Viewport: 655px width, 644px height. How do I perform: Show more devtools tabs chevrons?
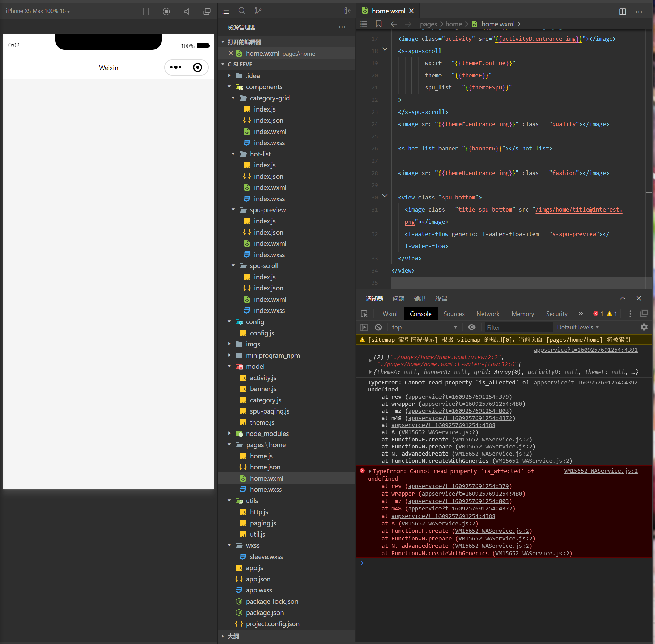[x=581, y=314]
